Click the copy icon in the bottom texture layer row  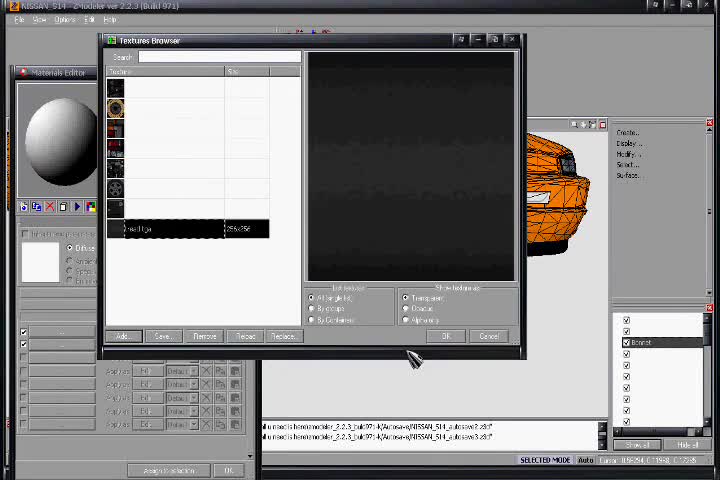pos(220,424)
